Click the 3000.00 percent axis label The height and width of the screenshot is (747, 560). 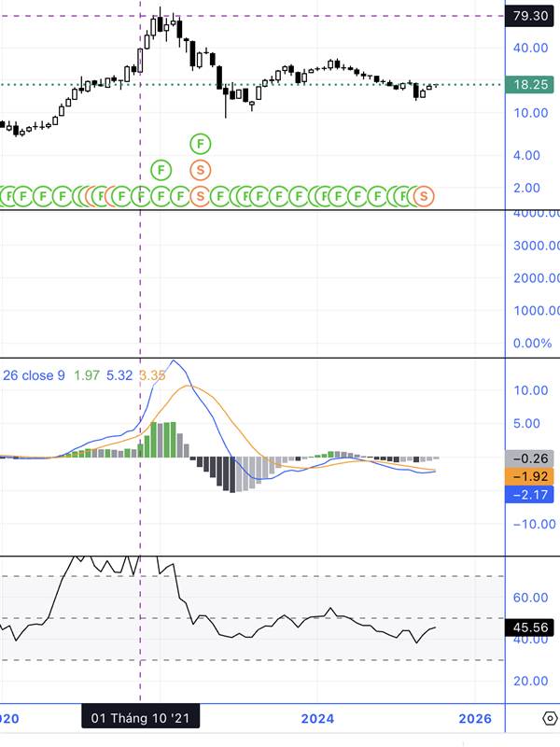536,246
